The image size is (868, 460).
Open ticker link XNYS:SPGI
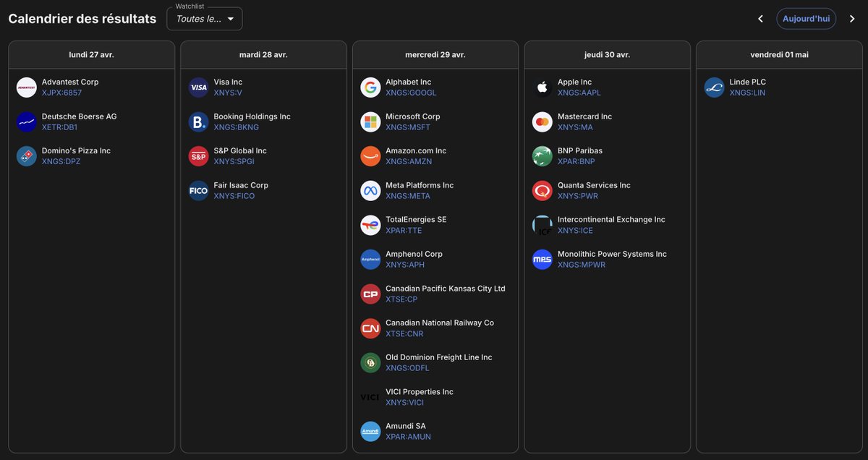click(234, 162)
